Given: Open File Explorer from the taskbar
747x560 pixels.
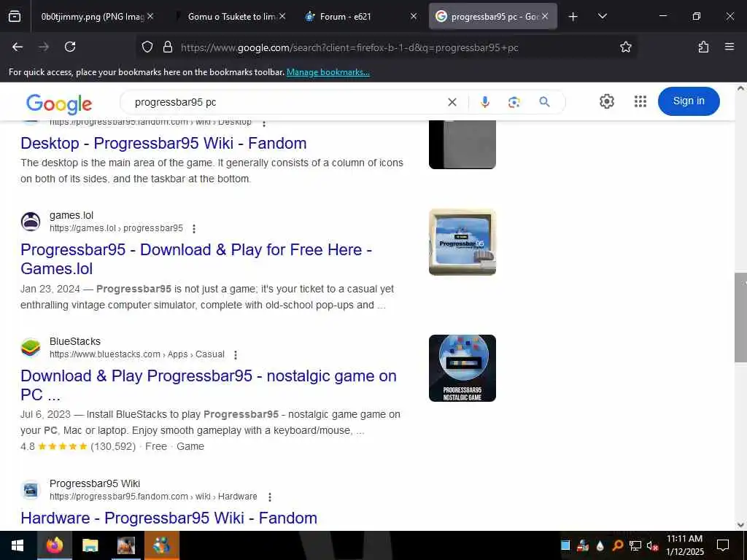Looking at the screenshot, I should click(90, 545).
